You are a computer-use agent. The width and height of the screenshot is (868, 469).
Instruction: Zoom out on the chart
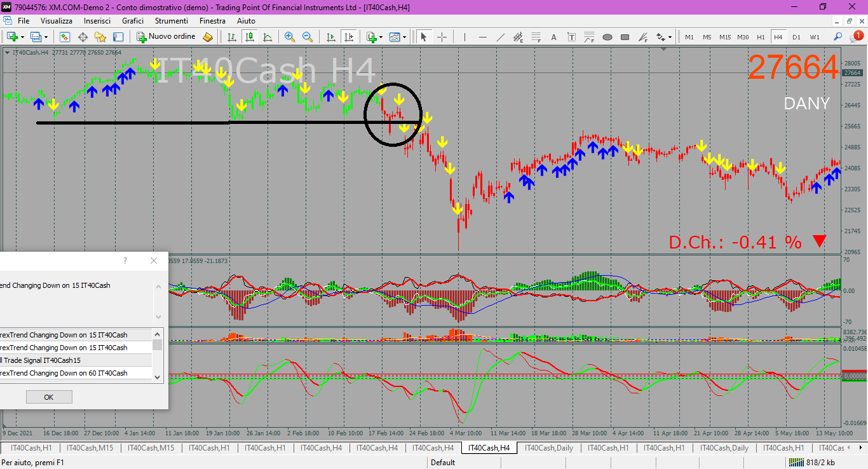pyautogui.click(x=308, y=37)
